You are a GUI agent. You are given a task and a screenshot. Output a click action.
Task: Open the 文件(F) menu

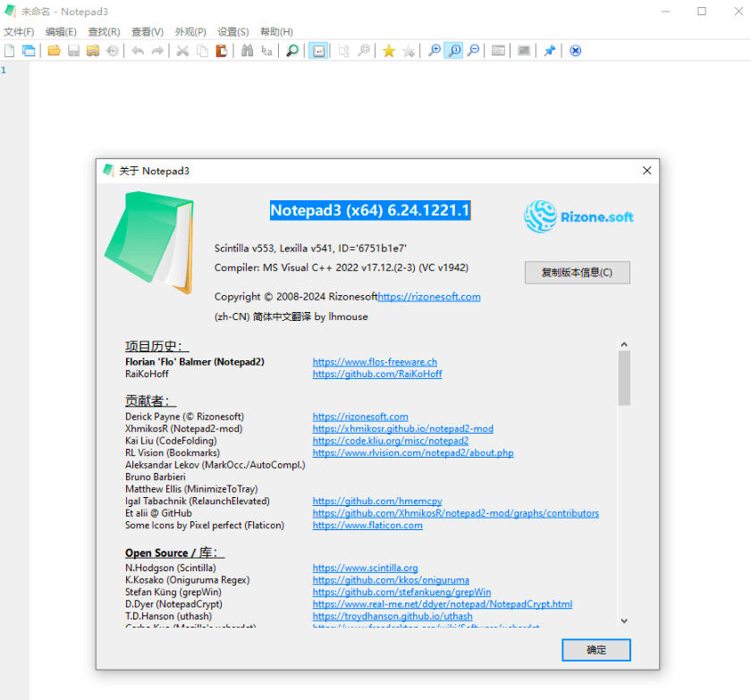pyautogui.click(x=19, y=32)
